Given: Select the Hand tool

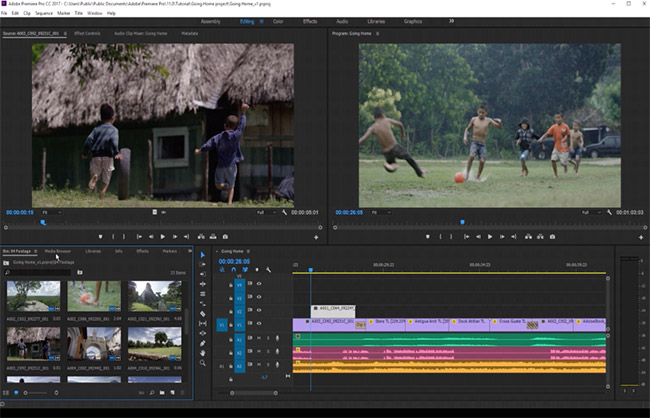Looking at the screenshot, I should [x=202, y=355].
